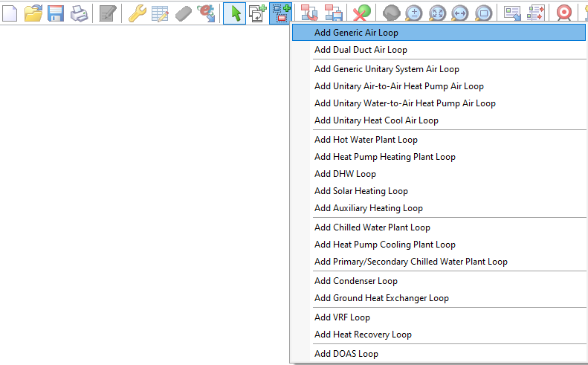Viewport: 588px width, 365px height.
Task: Choose Add Hot Water Plant Loop
Action: tap(366, 140)
